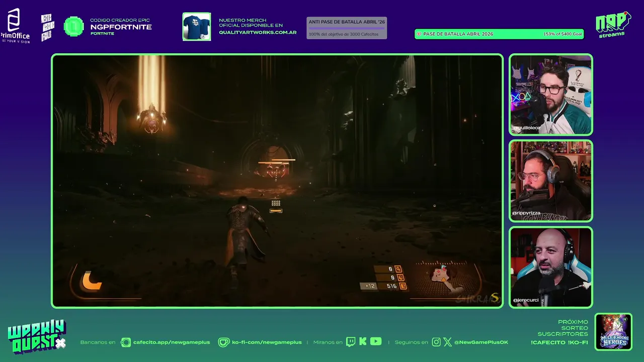Click the Cafecito cup icon
644x362 pixels.
tap(126, 342)
